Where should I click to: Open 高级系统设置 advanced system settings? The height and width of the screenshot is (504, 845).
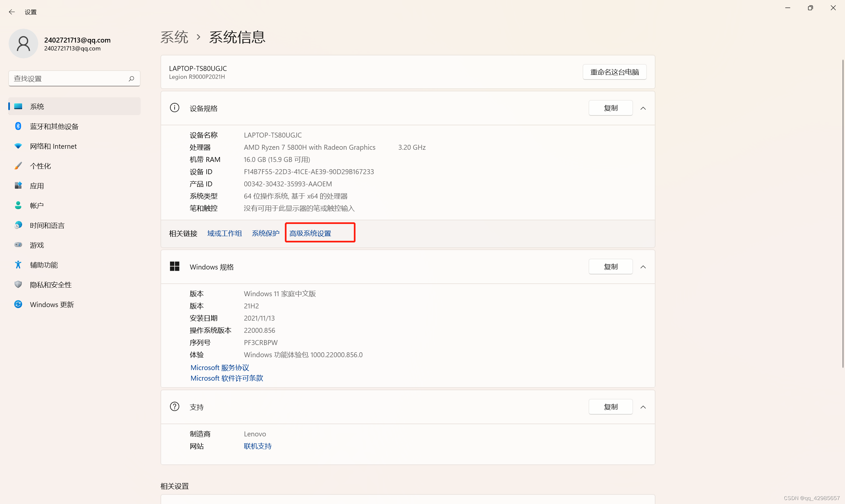(310, 233)
